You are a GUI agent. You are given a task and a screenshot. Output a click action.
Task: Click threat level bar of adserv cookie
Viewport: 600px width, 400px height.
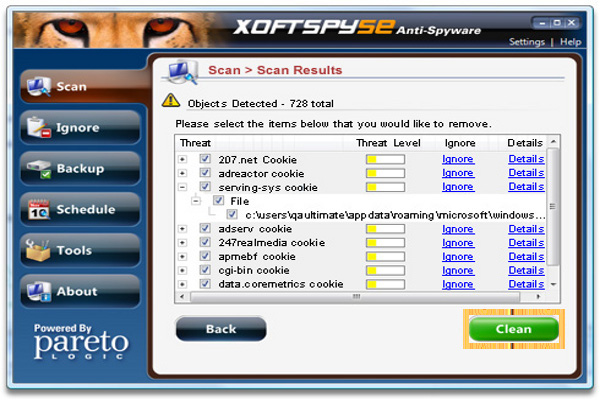coord(385,229)
